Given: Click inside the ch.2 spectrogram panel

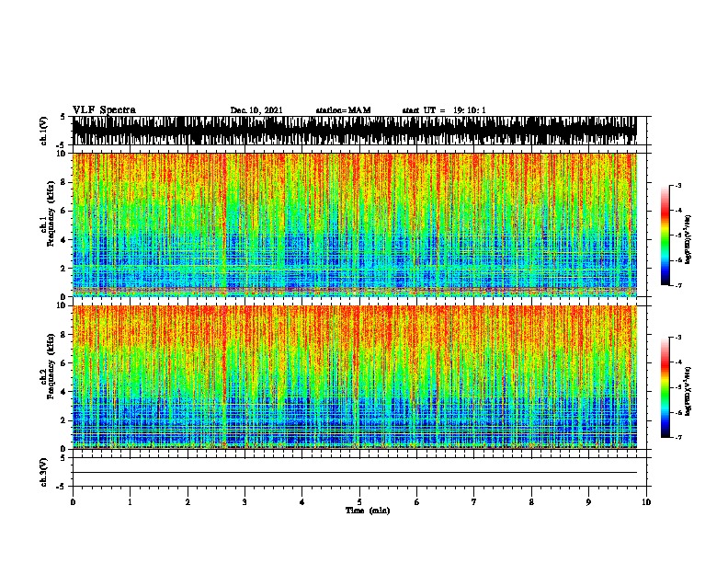Looking at the screenshot, I should click(x=355, y=377).
